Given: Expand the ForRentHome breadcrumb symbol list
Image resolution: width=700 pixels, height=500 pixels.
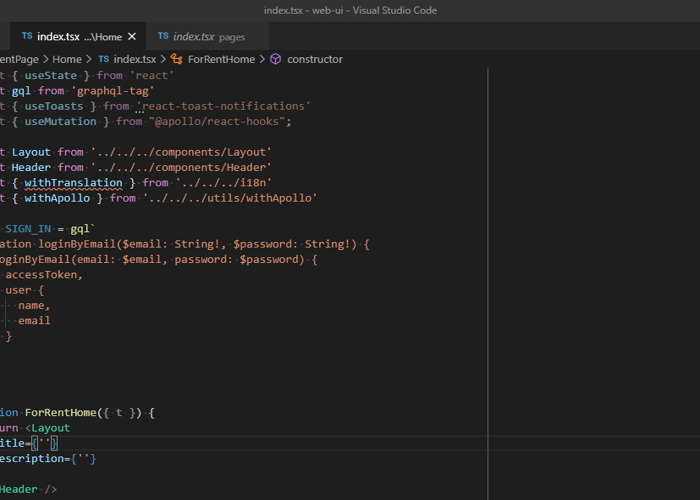Looking at the screenshot, I should [x=221, y=59].
